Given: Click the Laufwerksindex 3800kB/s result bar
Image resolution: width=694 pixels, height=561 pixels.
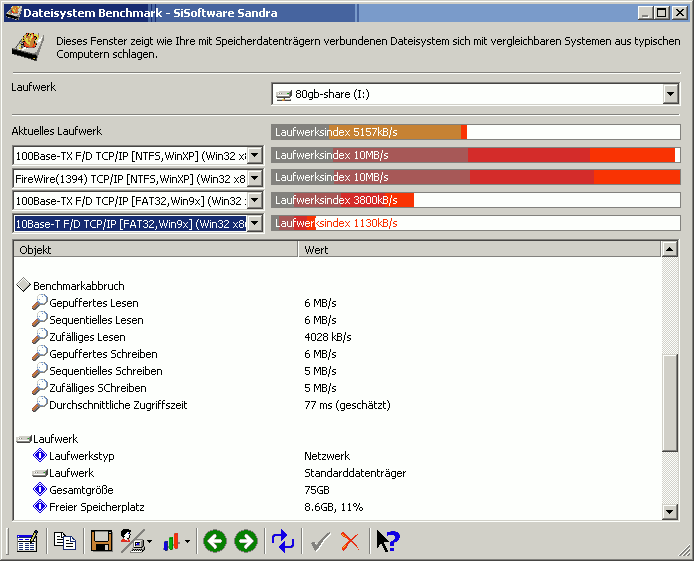Looking at the screenshot, I should tap(476, 200).
